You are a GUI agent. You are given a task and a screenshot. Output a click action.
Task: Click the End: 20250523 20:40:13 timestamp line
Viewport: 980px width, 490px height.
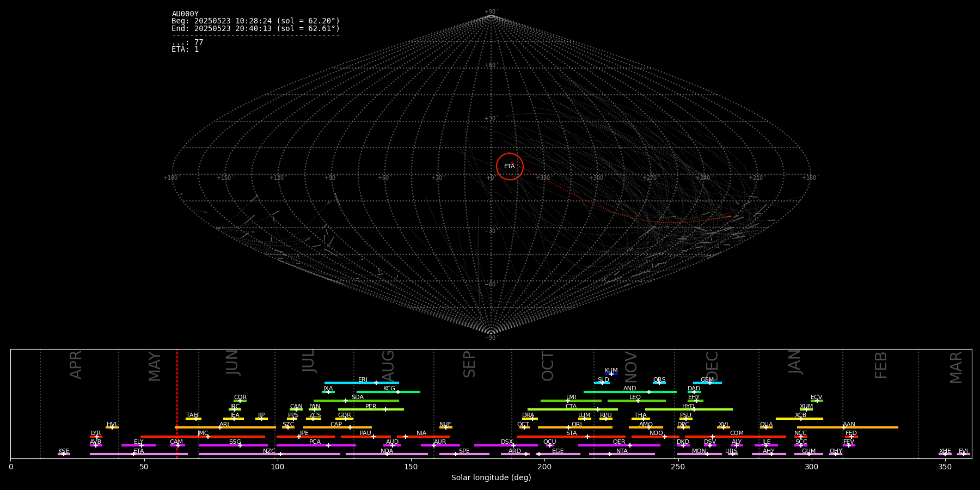coord(256,28)
